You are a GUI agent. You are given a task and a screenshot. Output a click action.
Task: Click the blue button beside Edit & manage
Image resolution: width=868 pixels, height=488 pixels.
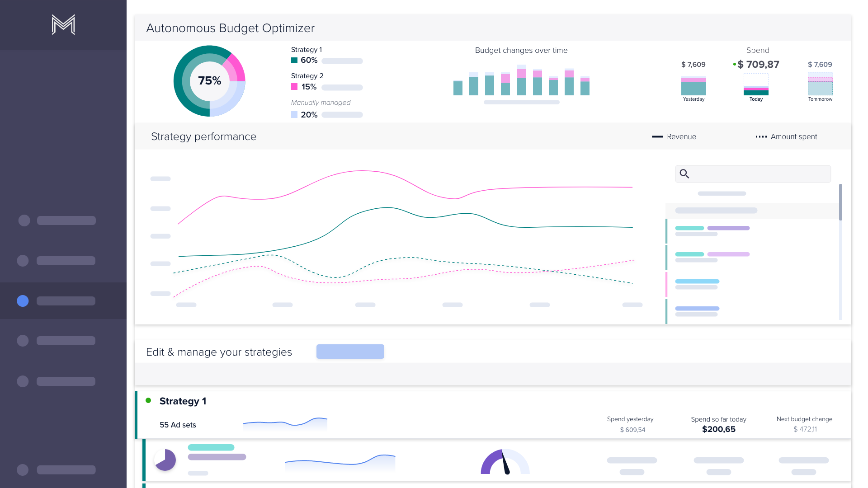point(350,352)
